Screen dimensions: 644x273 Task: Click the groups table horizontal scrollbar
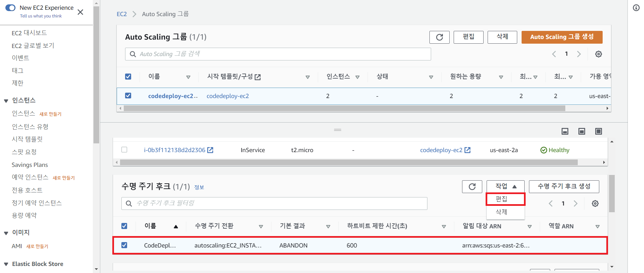pos(344,108)
